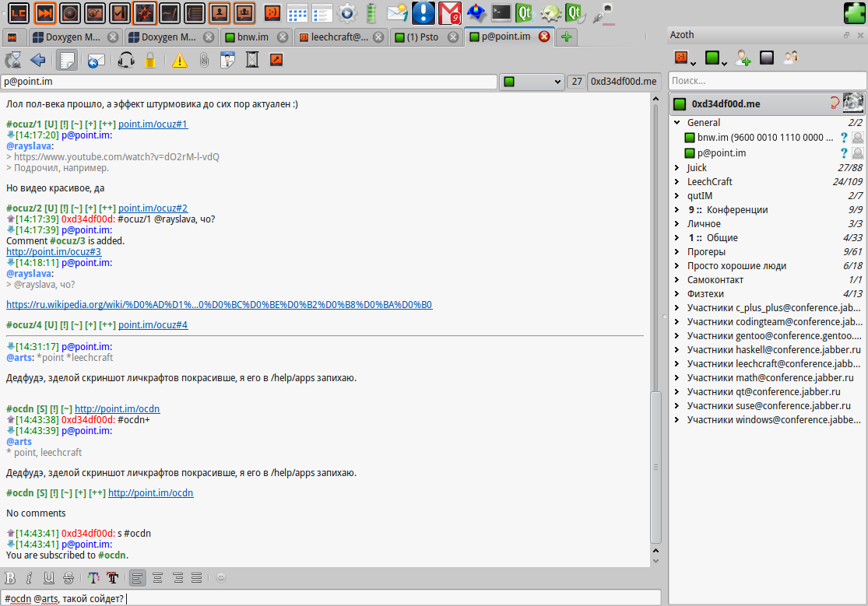The image size is (868, 606).
Task: Click the yellow warning triangle icon
Action: click(180, 60)
